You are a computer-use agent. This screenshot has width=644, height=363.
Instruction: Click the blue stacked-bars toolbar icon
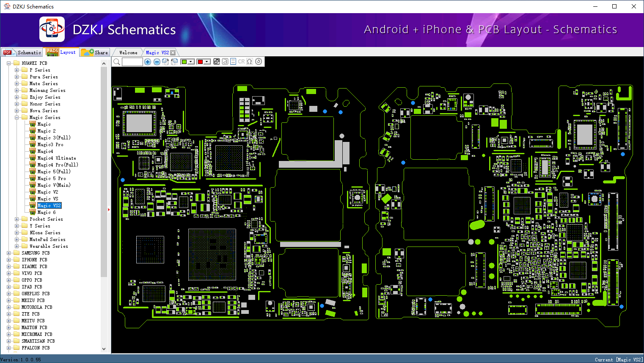(233, 61)
